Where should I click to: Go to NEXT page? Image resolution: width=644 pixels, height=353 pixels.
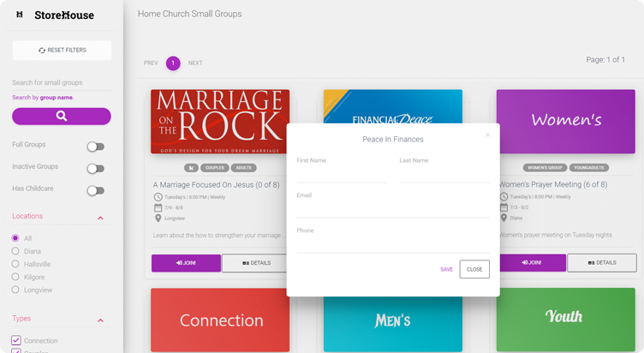pyautogui.click(x=195, y=63)
